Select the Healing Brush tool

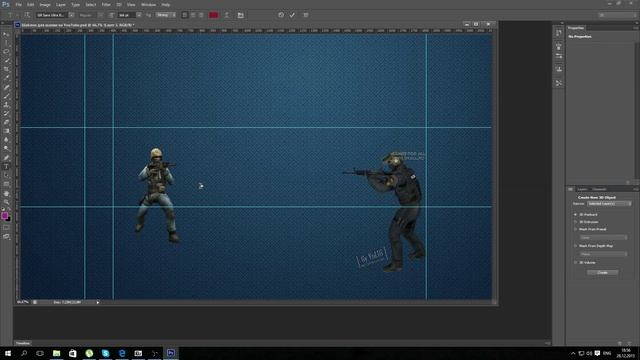[6, 87]
